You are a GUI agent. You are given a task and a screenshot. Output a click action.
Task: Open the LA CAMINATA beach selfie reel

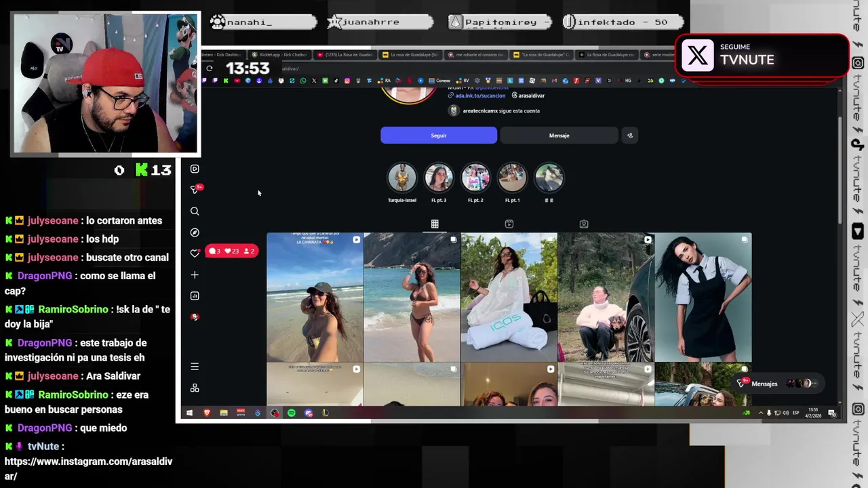click(x=315, y=297)
